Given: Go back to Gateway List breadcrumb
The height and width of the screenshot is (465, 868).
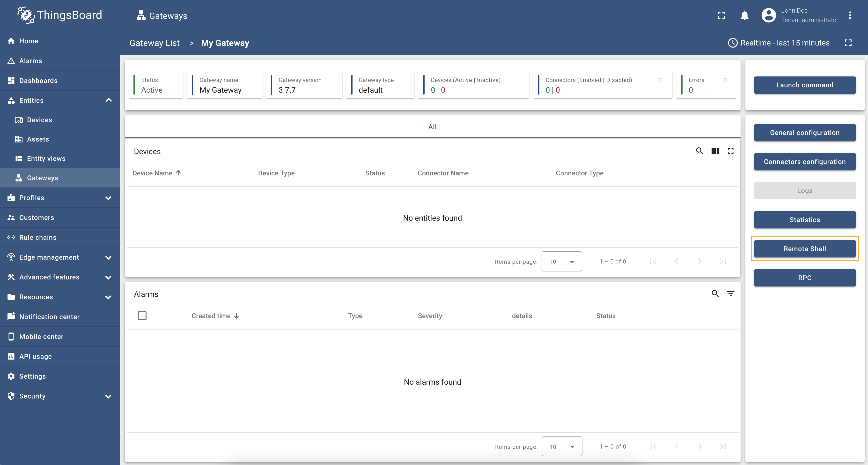Looking at the screenshot, I should 154,43.
